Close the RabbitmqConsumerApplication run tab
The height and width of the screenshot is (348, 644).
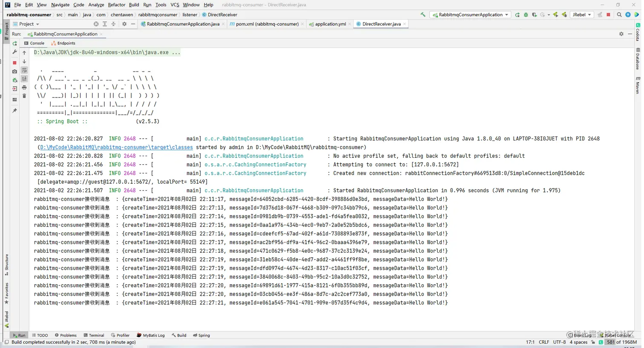tap(101, 34)
